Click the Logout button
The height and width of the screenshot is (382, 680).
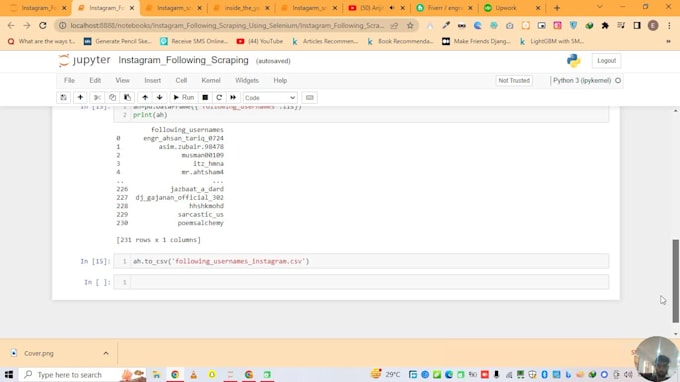(606, 61)
